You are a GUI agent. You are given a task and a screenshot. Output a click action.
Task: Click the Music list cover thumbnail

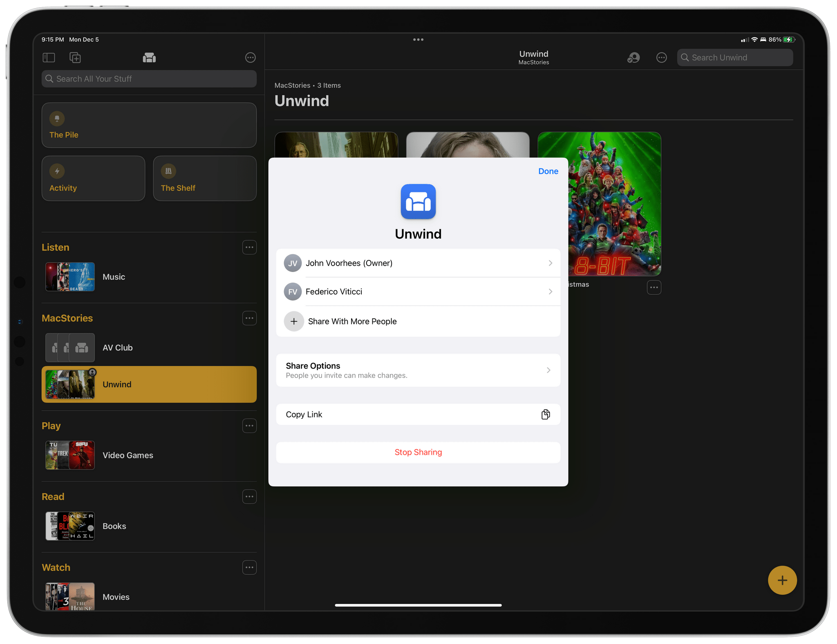[x=70, y=277]
